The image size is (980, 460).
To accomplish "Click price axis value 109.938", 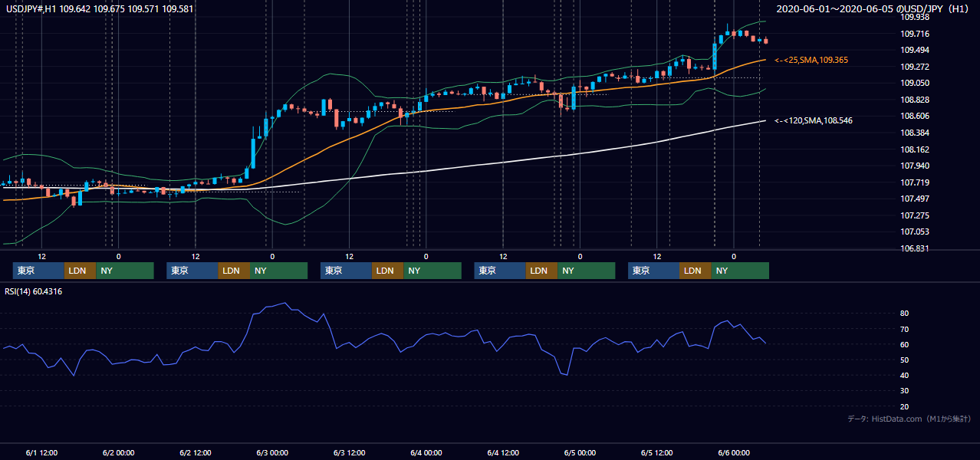I will coord(915,17).
